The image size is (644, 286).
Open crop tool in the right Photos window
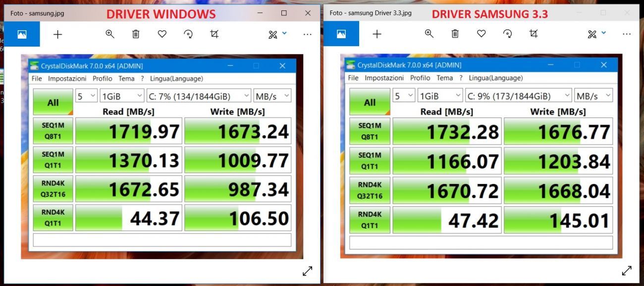point(534,34)
